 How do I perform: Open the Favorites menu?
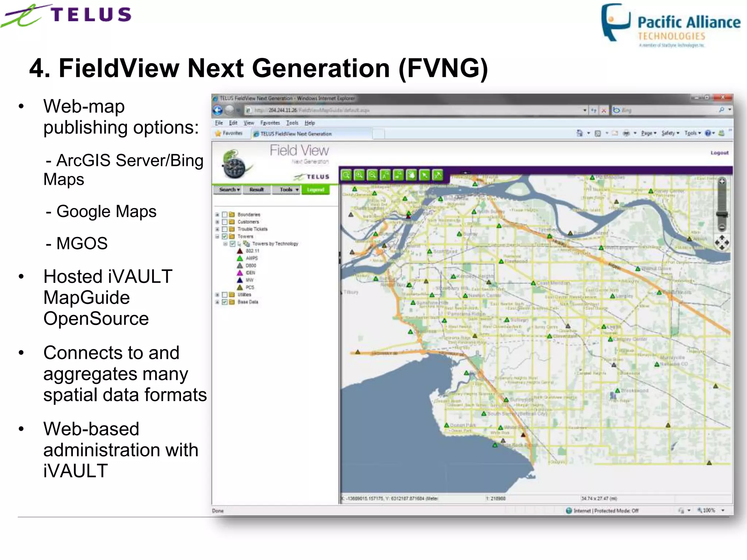[x=270, y=123]
